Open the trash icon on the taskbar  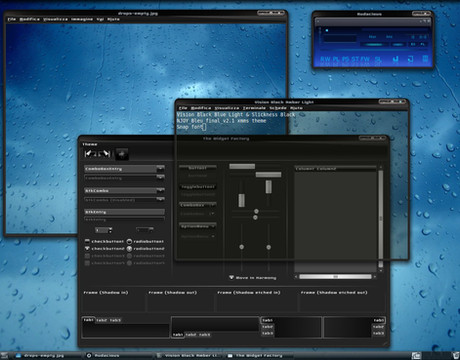pos(456,356)
